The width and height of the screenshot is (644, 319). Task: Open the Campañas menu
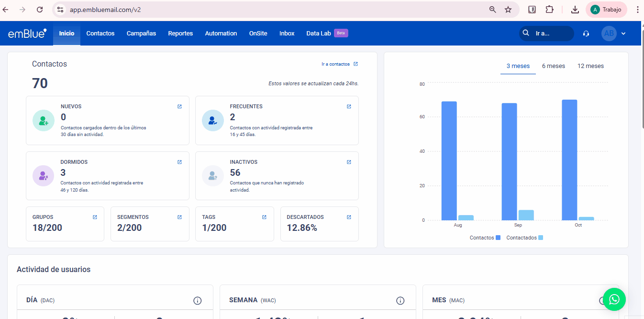(x=141, y=34)
